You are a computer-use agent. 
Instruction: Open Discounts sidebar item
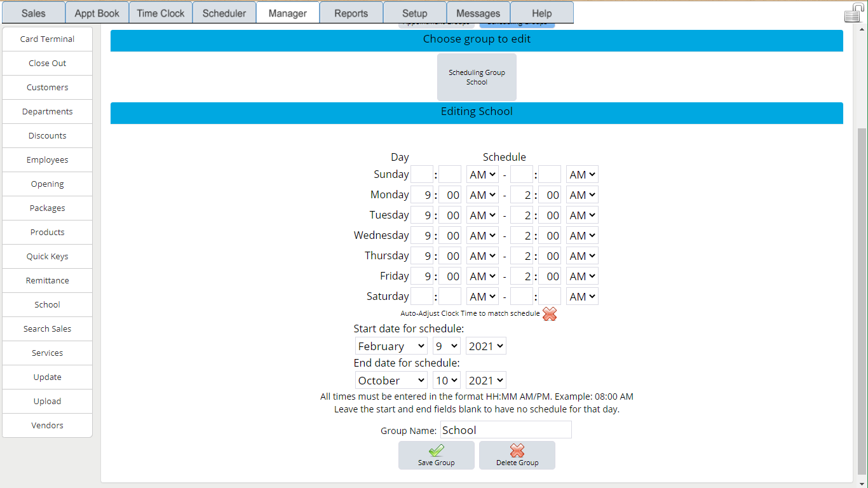[x=48, y=136]
